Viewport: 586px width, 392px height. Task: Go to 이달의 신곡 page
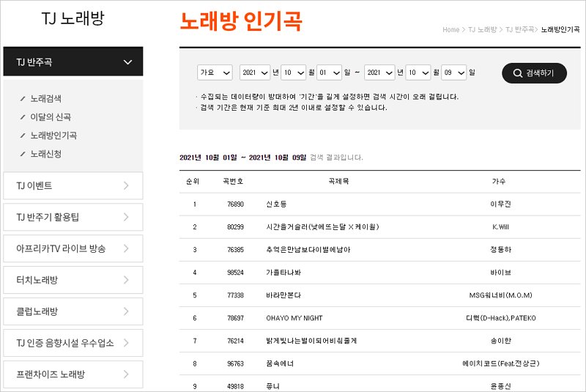tap(50, 117)
